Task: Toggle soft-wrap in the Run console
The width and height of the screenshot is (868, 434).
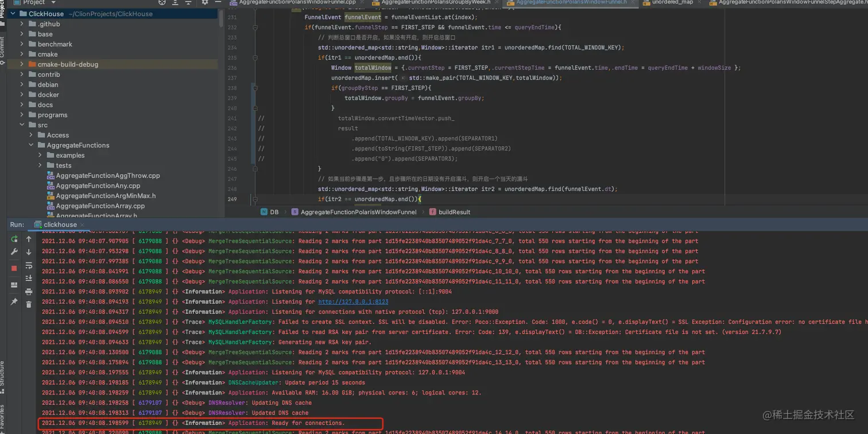Action: [x=29, y=266]
